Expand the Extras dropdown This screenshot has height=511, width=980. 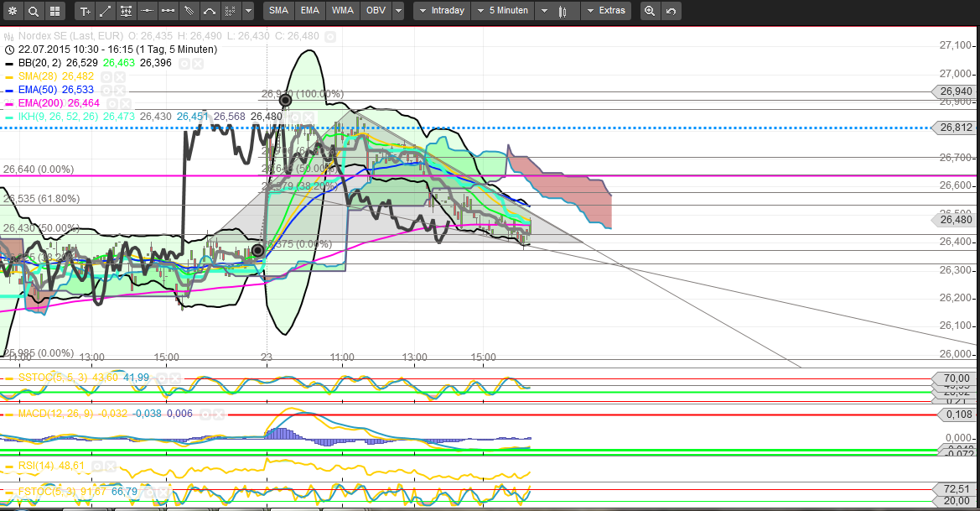[606, 11]
